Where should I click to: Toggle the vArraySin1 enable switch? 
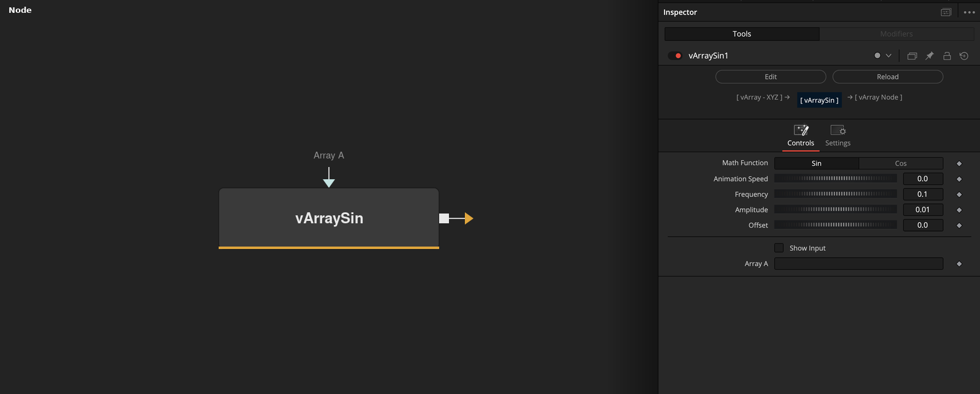[676, 56]
